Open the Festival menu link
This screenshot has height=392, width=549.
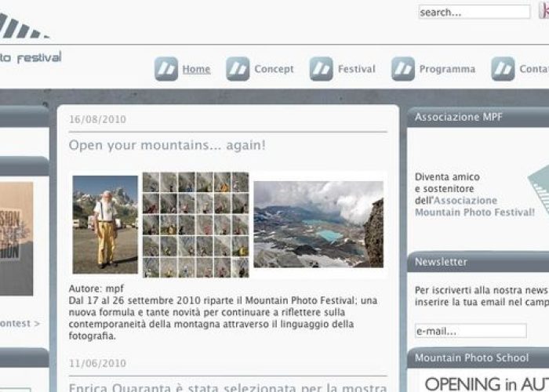pos(356,69)
